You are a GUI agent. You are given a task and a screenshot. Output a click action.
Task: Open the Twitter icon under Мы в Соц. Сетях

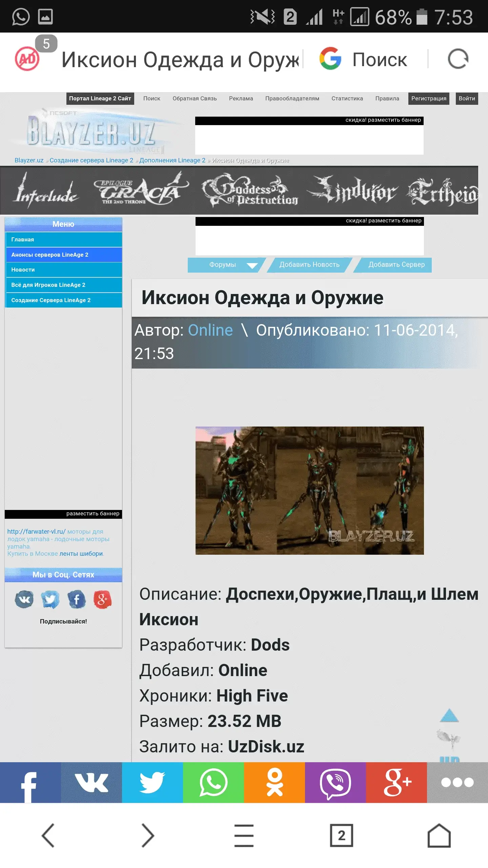(x=50, y=599)
